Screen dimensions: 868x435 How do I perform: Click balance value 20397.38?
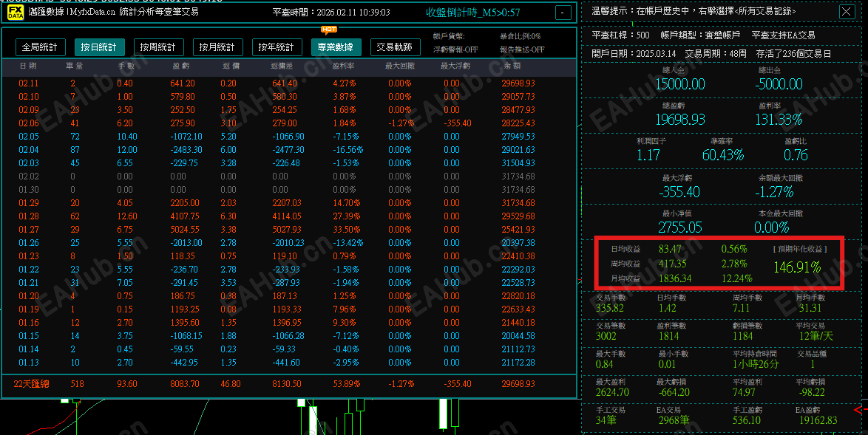click(518, 243)
